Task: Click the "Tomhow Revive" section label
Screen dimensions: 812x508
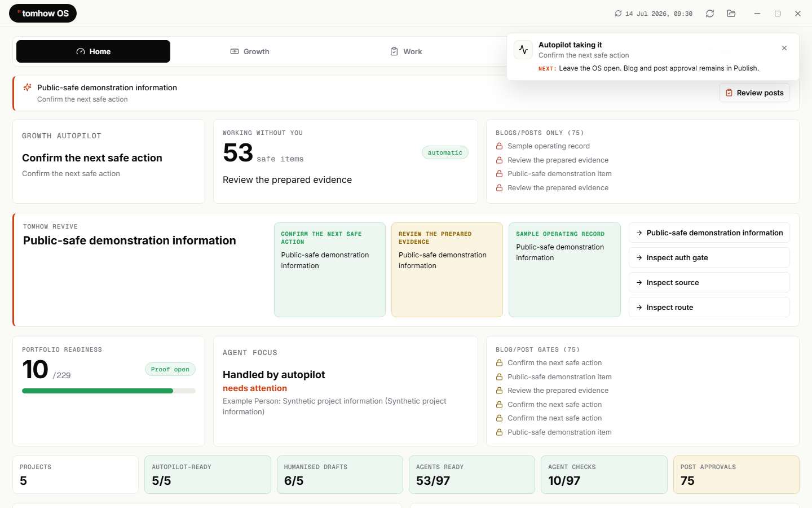Action: 50,227
